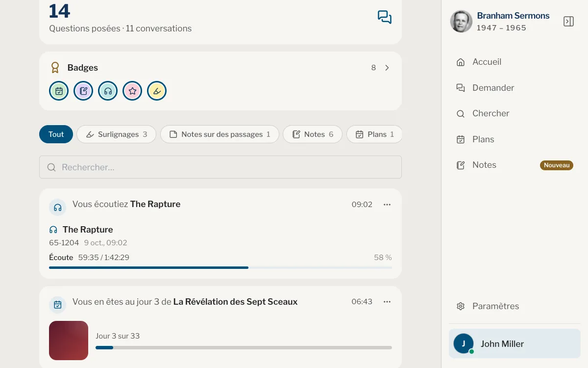Open La Révélation des Sept Sceaux plan
Screen dimensions: 588x368
tap(235, 302)
